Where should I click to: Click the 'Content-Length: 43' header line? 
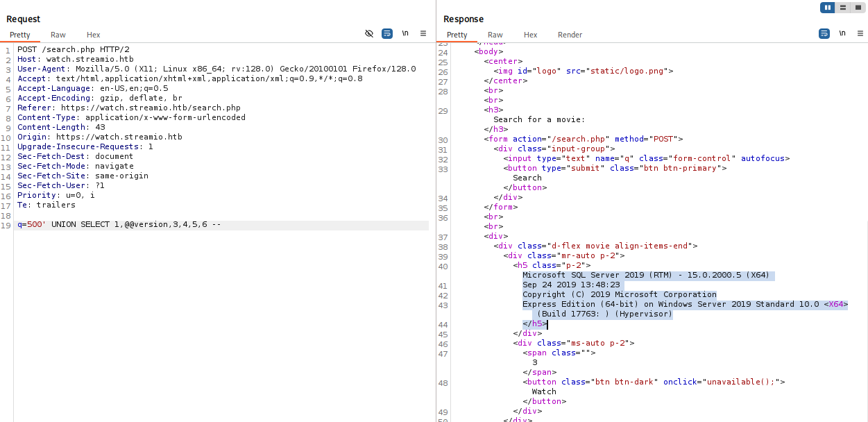[61, 127]
